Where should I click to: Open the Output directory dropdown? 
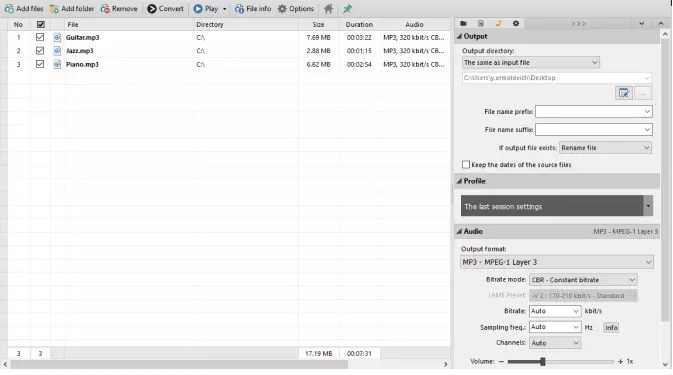531,63
